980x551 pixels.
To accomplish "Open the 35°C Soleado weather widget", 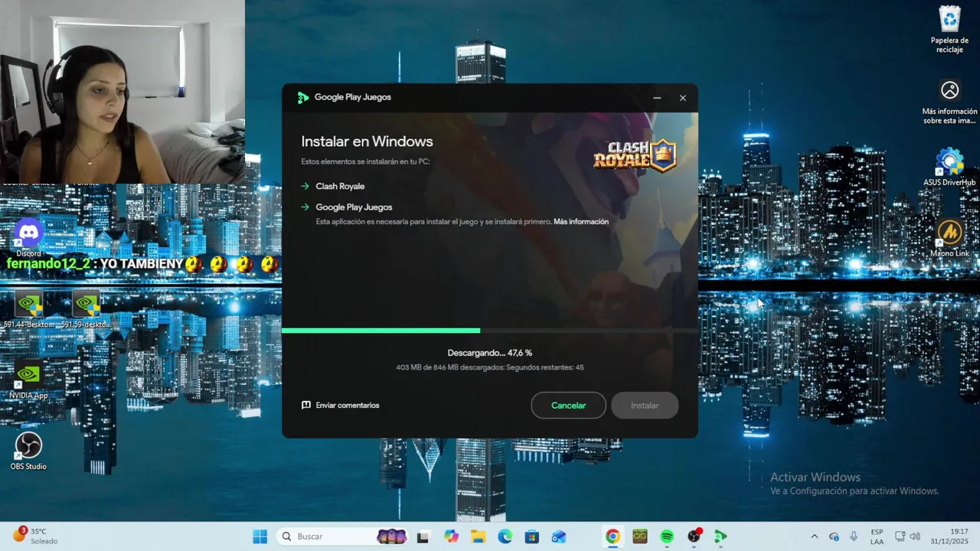I will 34,536.
